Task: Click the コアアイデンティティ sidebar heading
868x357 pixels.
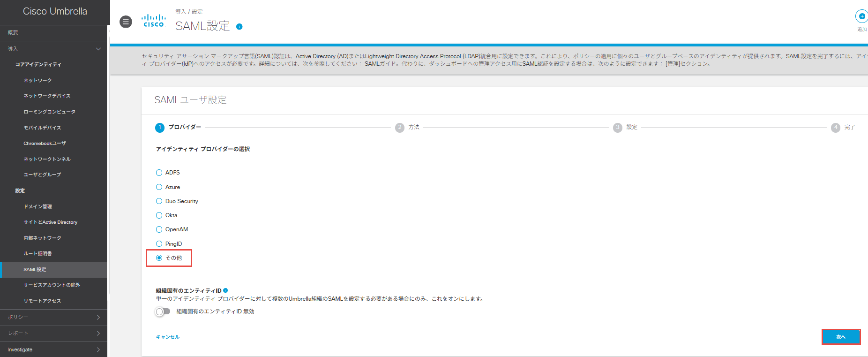Action: [38, 64]
